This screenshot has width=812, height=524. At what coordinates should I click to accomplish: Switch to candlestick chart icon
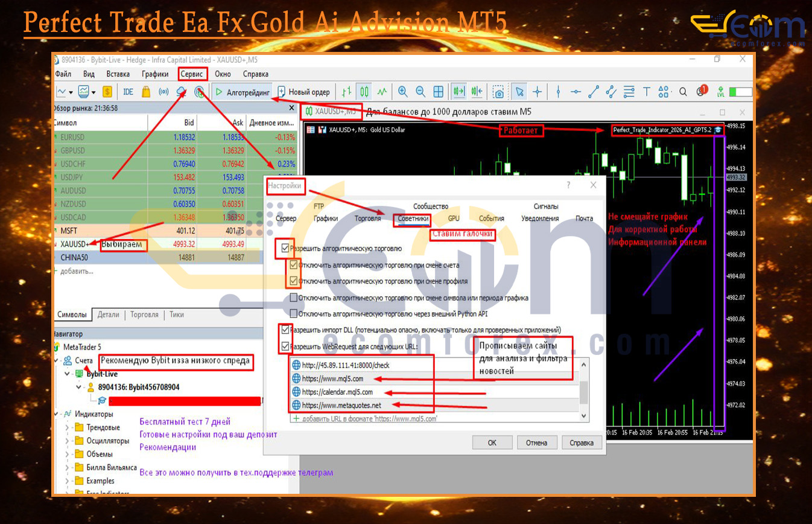point(364,92)
